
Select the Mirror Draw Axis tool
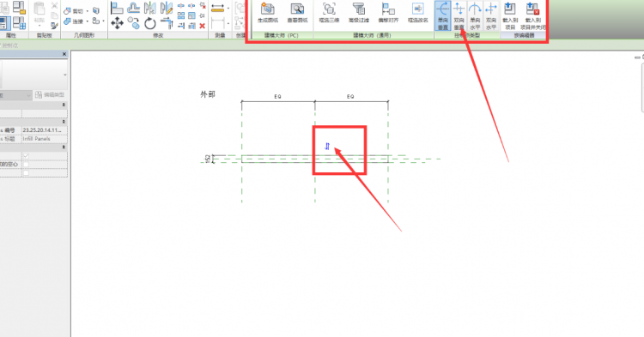167,8
